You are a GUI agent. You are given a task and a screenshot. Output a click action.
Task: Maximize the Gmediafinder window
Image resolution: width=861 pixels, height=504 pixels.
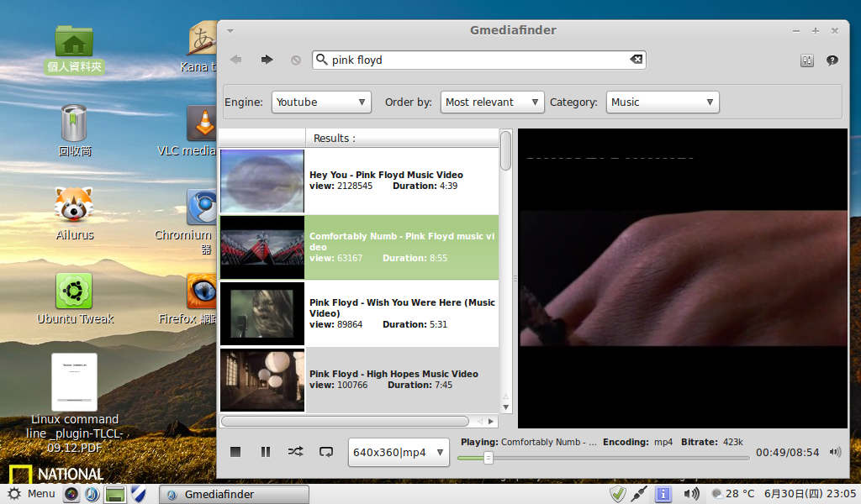(x=816, y=31)
